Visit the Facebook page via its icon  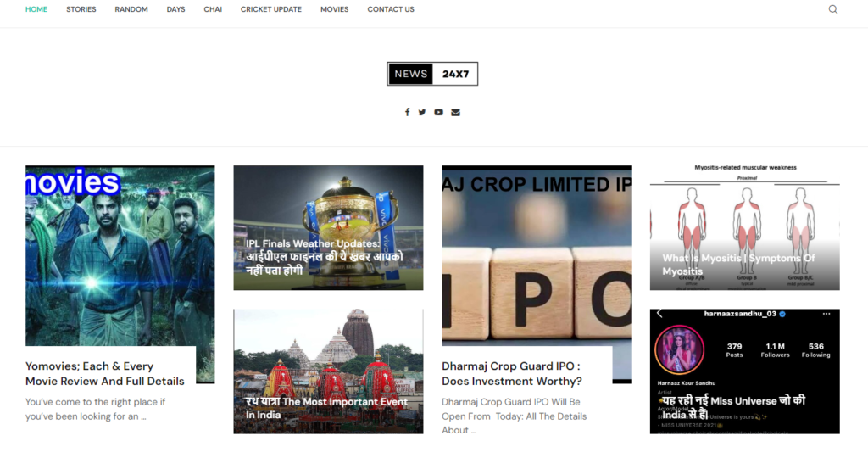(x=408, y=113)
